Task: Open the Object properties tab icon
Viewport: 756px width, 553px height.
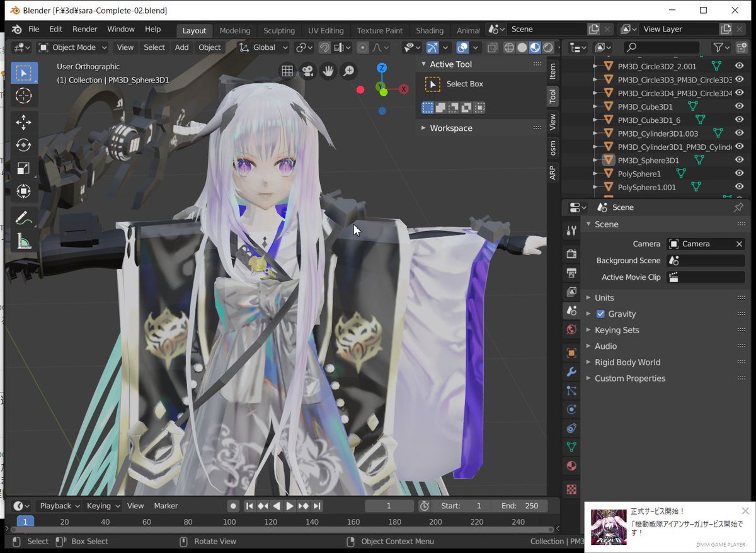Action: tap(571, 353)
